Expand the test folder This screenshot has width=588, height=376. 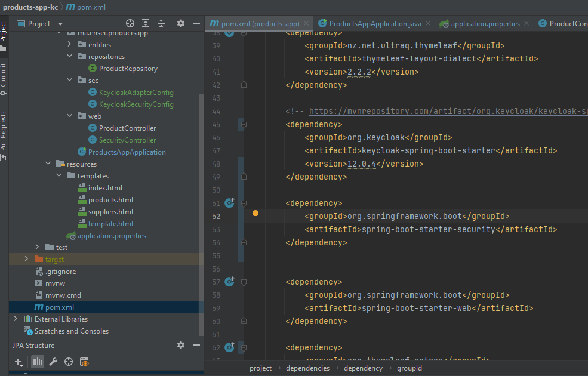[x=37, y=247]
